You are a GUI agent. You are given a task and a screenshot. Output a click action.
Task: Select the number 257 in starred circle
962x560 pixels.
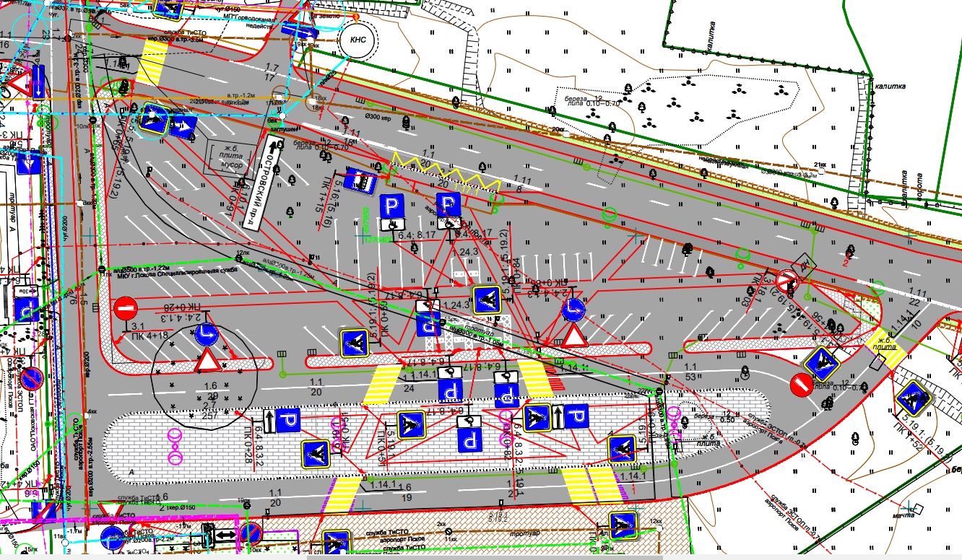point(210,417)
